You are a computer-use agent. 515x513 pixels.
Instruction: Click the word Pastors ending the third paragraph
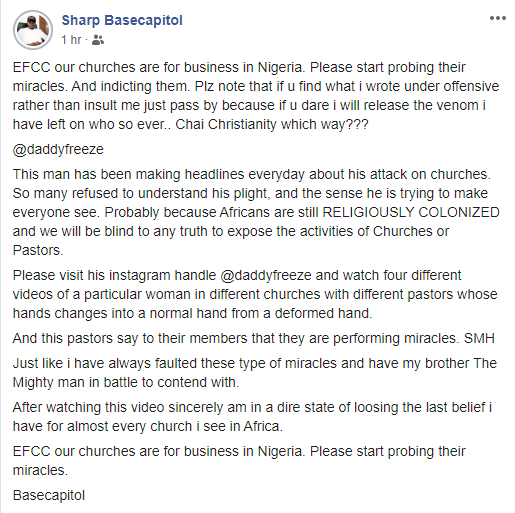click(38, 250)
